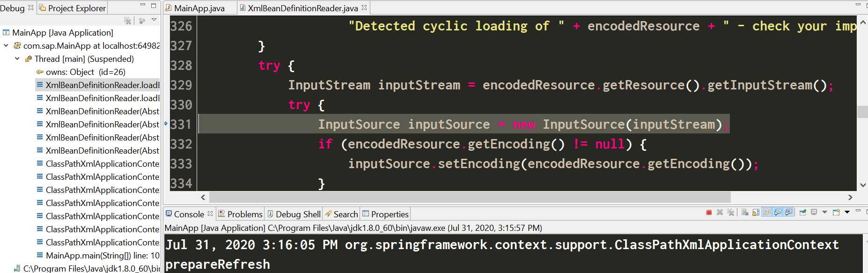Viewport: 868px width, 273px height.
Task: Switch to the MainApp.java editor tab
Action: click(x=199, y=8)
